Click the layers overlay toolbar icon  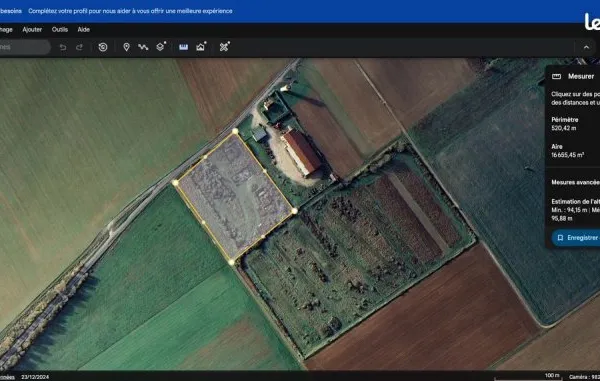click(161, 47)
